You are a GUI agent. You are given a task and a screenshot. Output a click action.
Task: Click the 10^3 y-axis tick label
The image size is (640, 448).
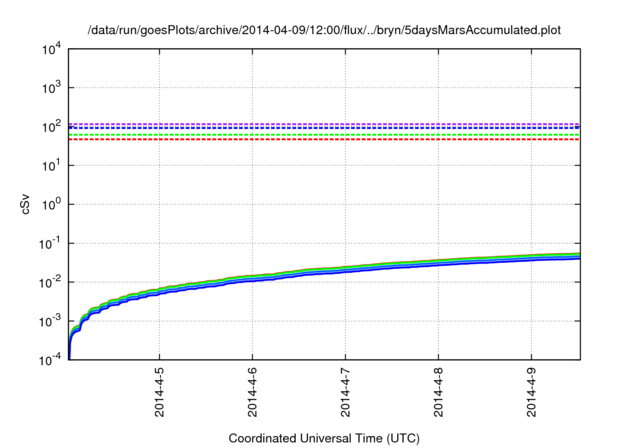tap(51, 88)
